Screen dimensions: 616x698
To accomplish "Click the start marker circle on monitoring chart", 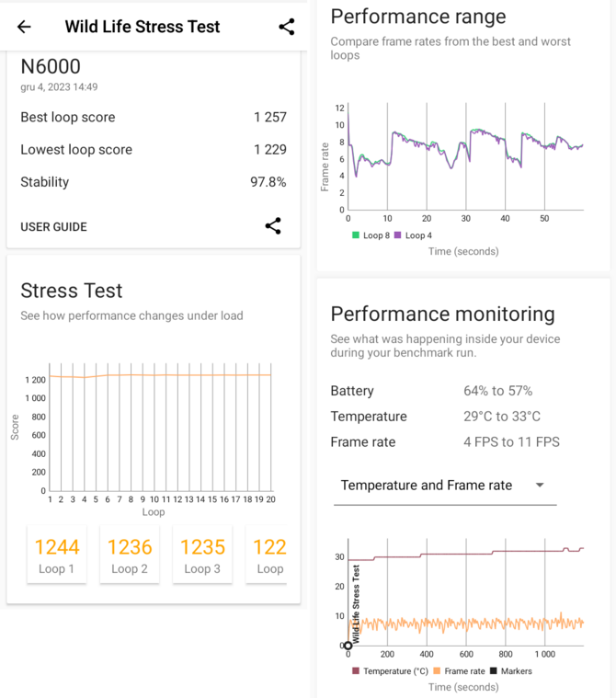I will click(x=348, y=645).
